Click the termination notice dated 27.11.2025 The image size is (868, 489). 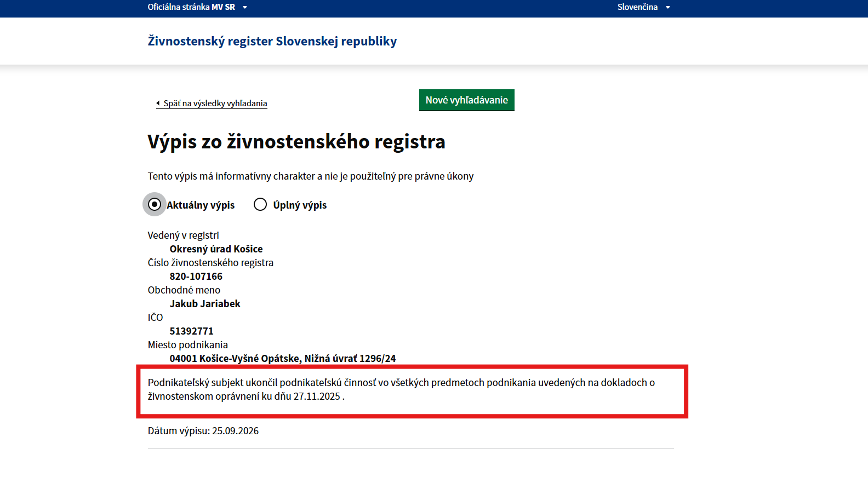coord(401,389)
